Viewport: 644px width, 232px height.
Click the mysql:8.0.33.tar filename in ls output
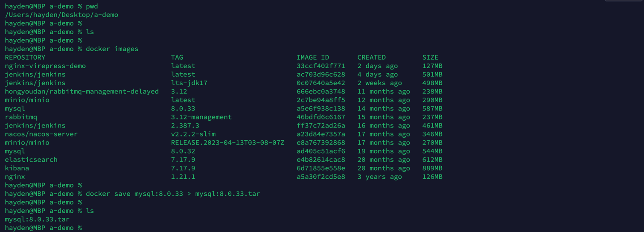(37, 219)
